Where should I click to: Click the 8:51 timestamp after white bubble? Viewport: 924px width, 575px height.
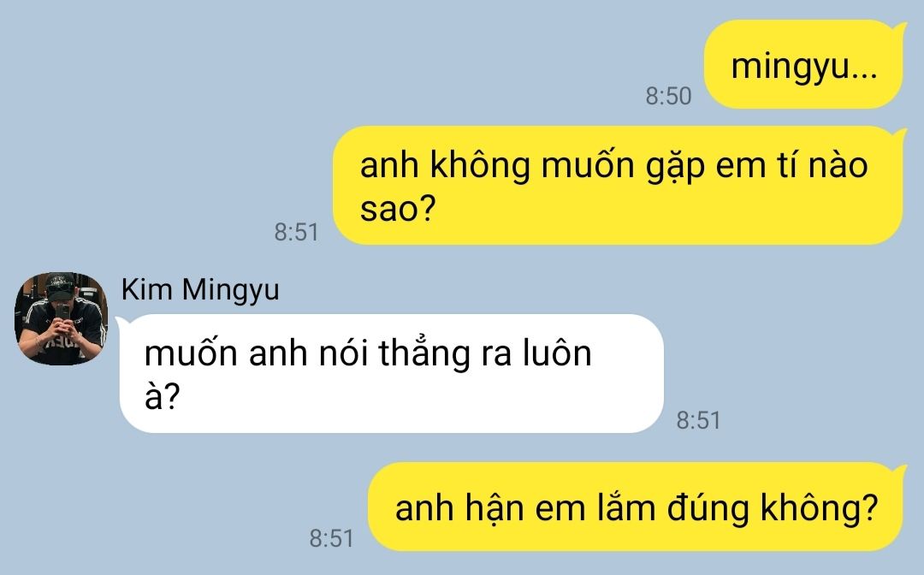698,421
